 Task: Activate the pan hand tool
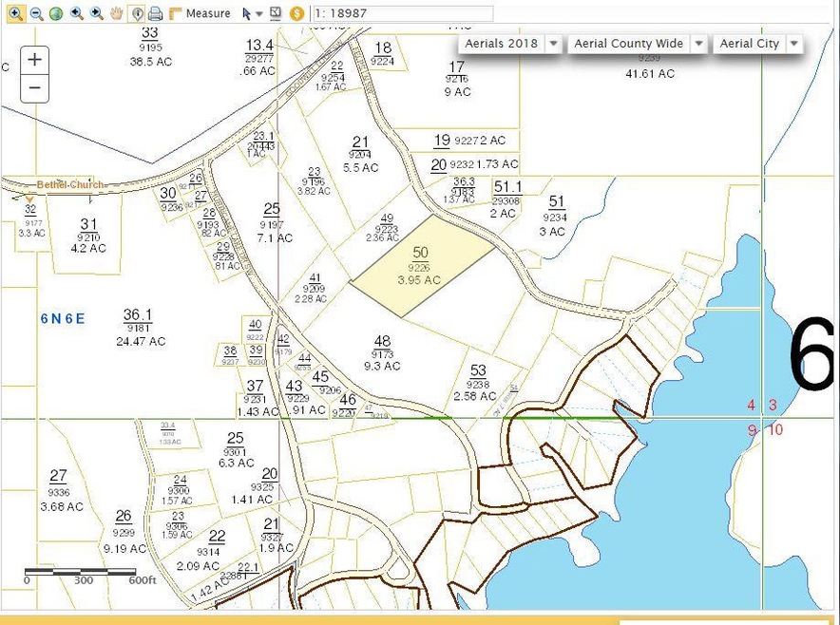(117, 13)
